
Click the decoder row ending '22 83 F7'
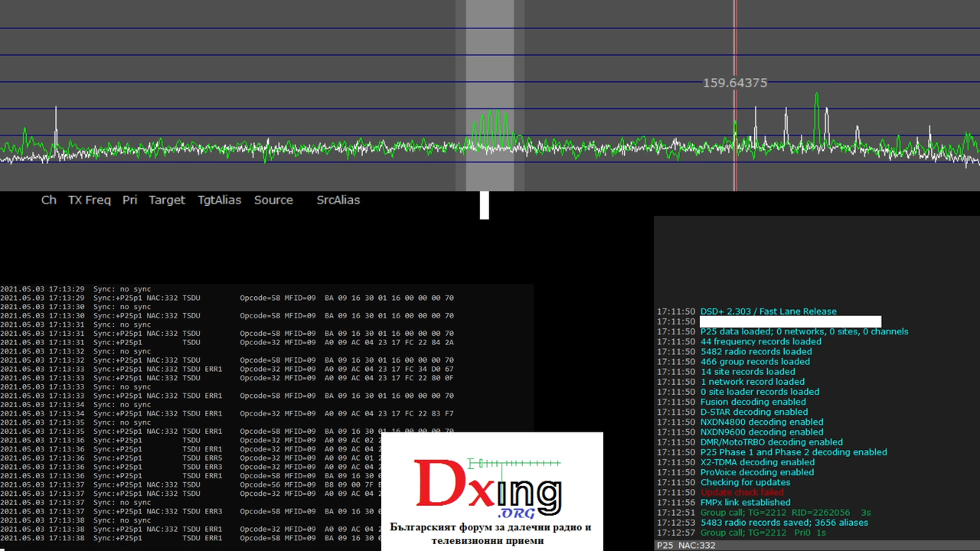pos(227,413)
